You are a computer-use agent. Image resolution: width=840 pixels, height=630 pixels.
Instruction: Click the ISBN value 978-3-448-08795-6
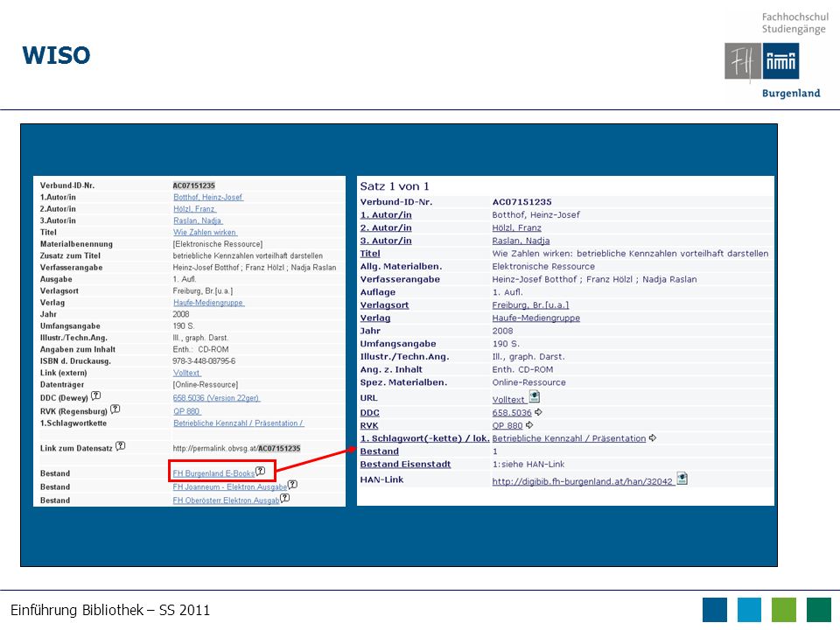[x=204, y=361]
